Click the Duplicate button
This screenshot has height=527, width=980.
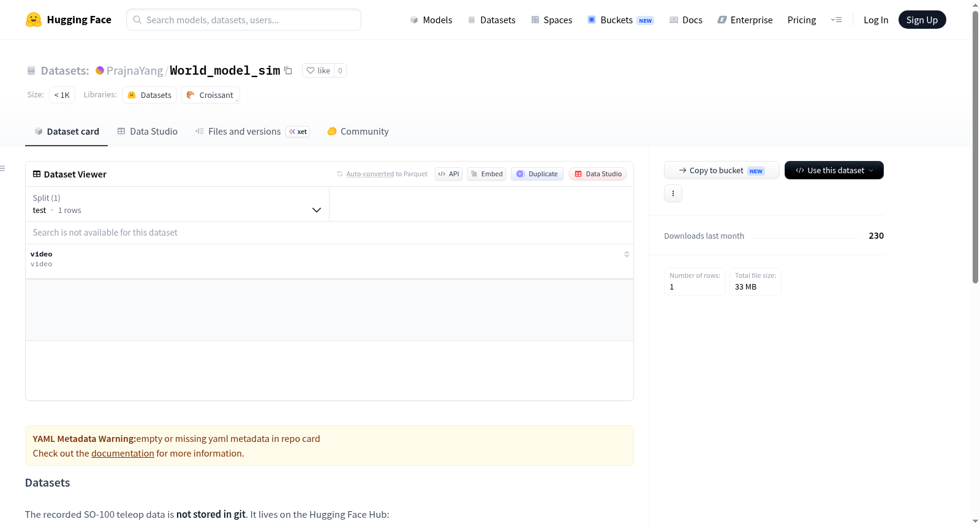pyautogui.click(x=537, y=174)
